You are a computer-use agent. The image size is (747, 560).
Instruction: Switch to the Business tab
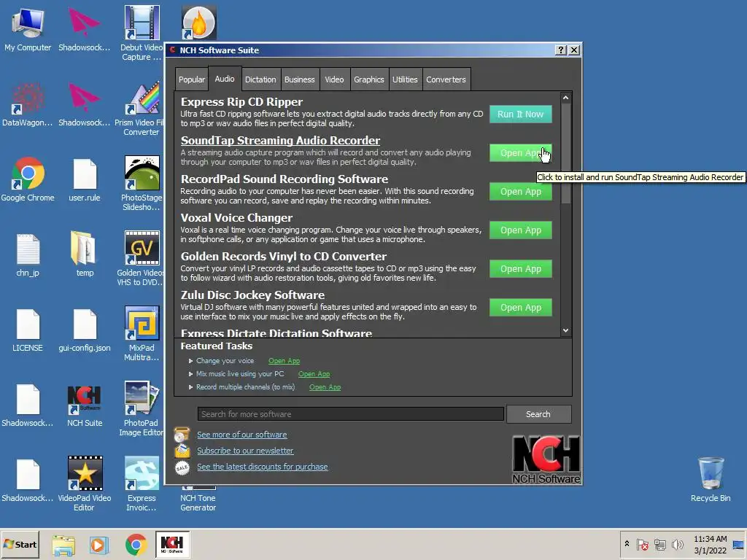coord(299,79)
